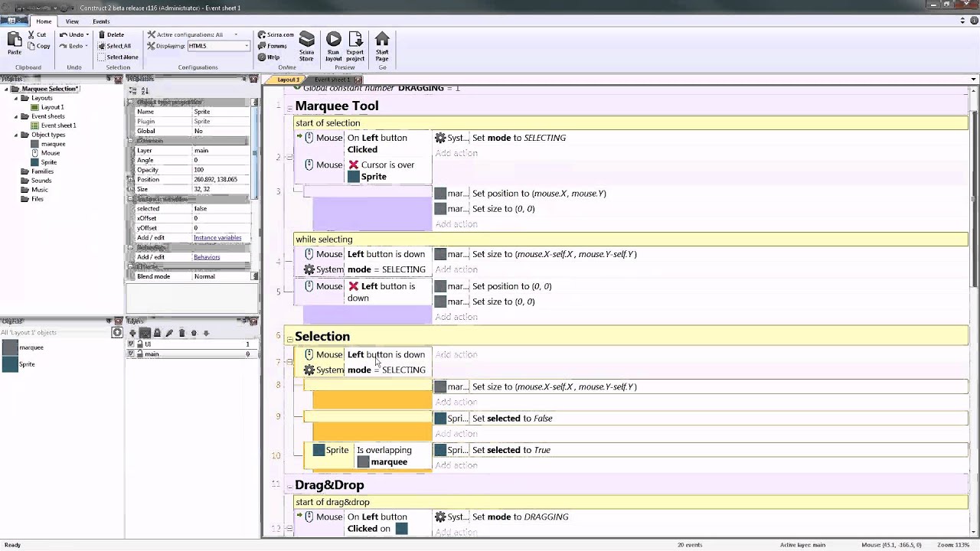This screenshot has width=980, height=551.
Task: Collapse the Layouts folder in project tree
Action: point(16,98)
